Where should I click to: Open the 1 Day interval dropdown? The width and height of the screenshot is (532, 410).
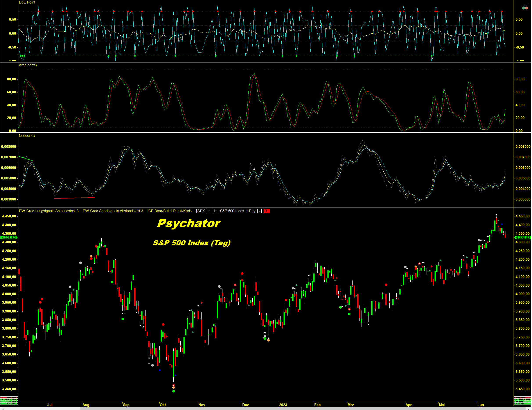[259, 211]
